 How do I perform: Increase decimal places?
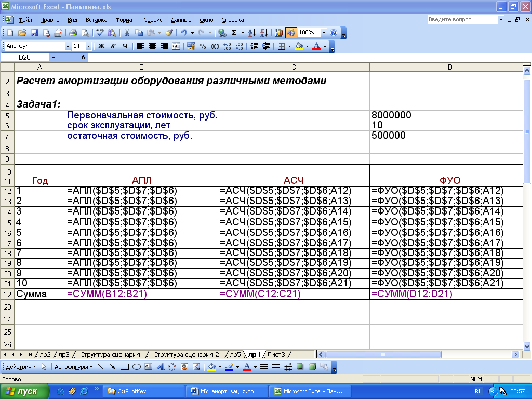click(x=227, y=46)
